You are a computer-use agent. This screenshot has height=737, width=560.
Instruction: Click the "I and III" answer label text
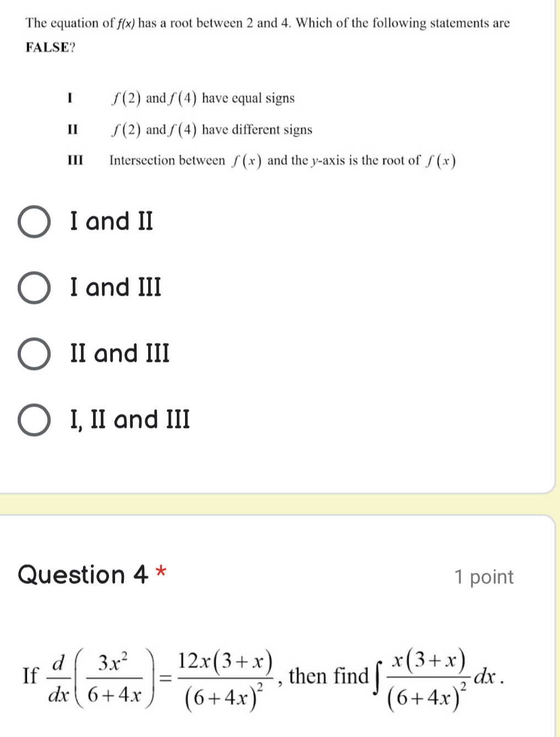[116, 288]
